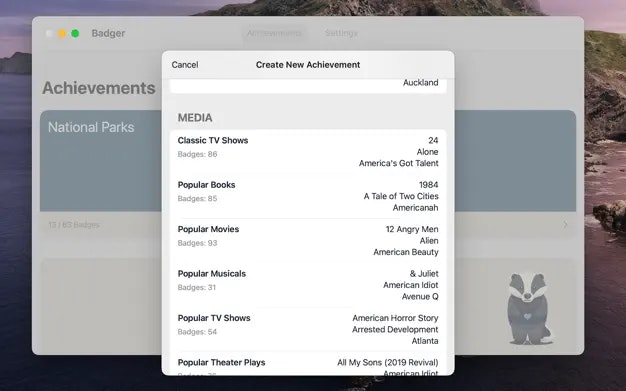Click the green zoom window button
Viewport: 626px width, 391px height.
pos(75,34)
